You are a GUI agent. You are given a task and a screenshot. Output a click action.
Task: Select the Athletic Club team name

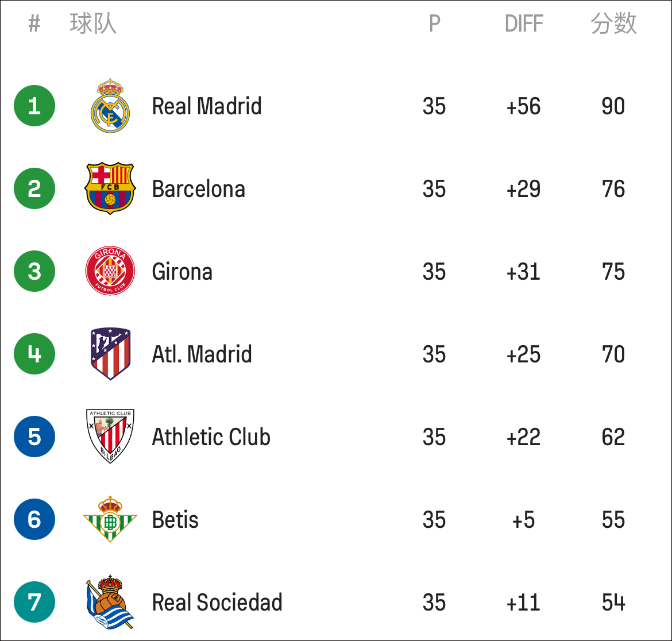211,437
